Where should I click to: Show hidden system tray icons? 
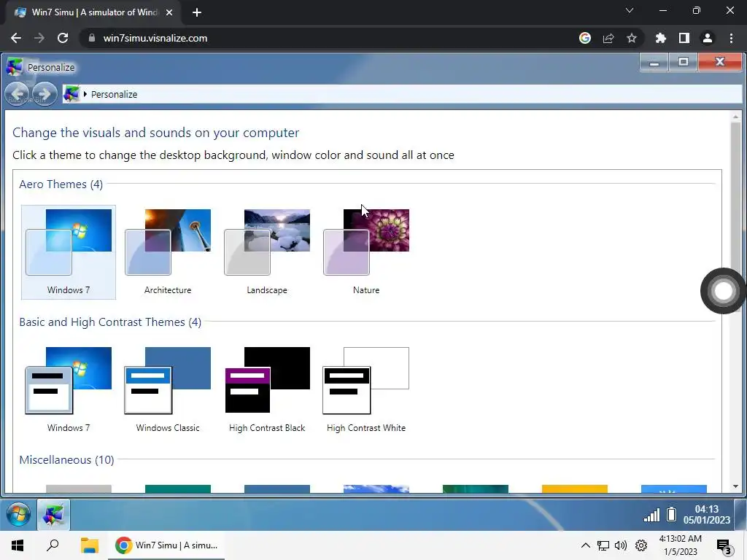(x=586, y=545)
